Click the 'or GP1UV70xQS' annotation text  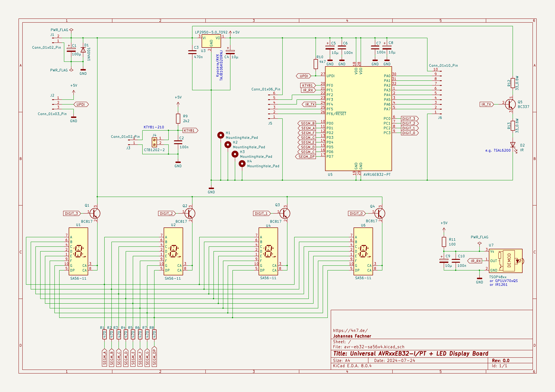click(x=504, y=281)
